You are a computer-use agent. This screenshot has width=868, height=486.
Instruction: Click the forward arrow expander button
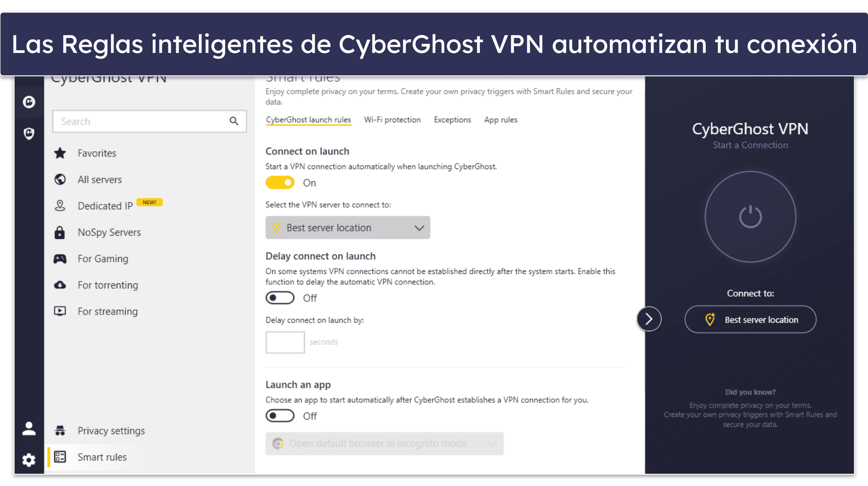(648, 320)
